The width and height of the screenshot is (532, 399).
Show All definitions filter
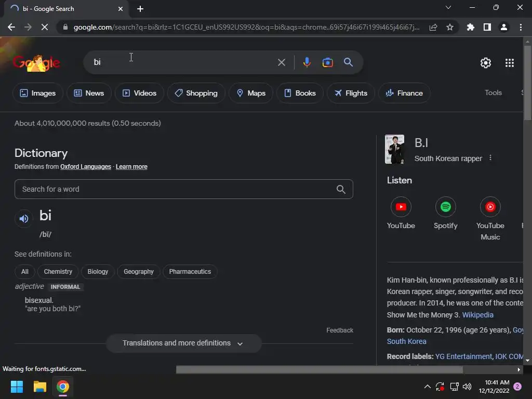tap(25, 271)
